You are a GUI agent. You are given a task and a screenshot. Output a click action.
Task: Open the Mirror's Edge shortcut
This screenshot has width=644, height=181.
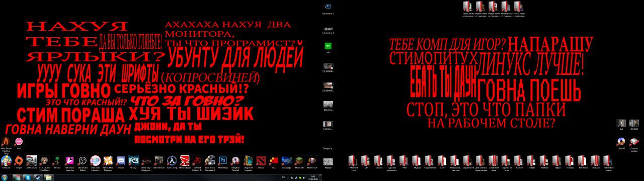[185, 162]
